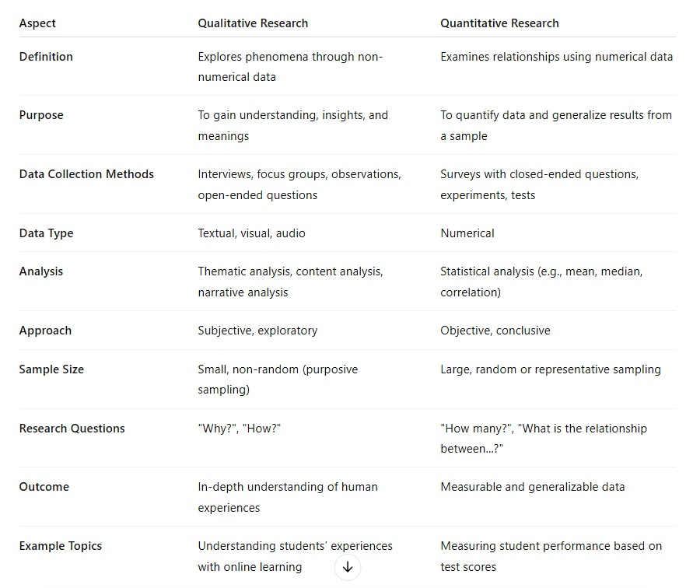Viewport: 700px width, 588px height.
Task: Click the scroll-down arrow button
Action: click(348, 567)
